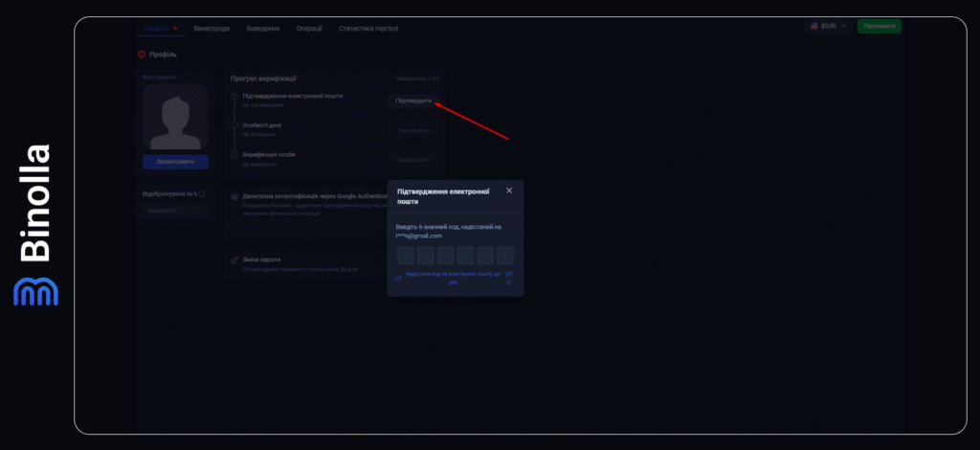
Task: Open the Винагороди tab
Action: point(212,29)
